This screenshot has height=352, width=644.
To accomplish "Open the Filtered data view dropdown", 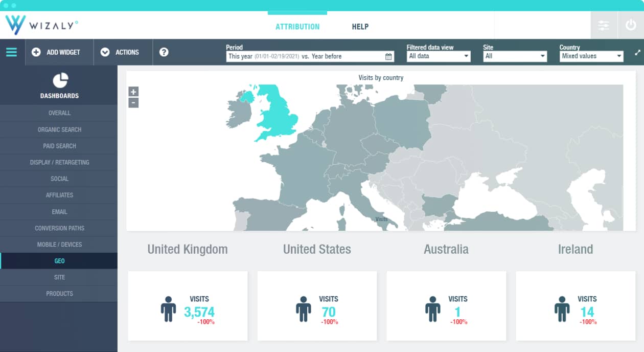I will pos(439,56).
